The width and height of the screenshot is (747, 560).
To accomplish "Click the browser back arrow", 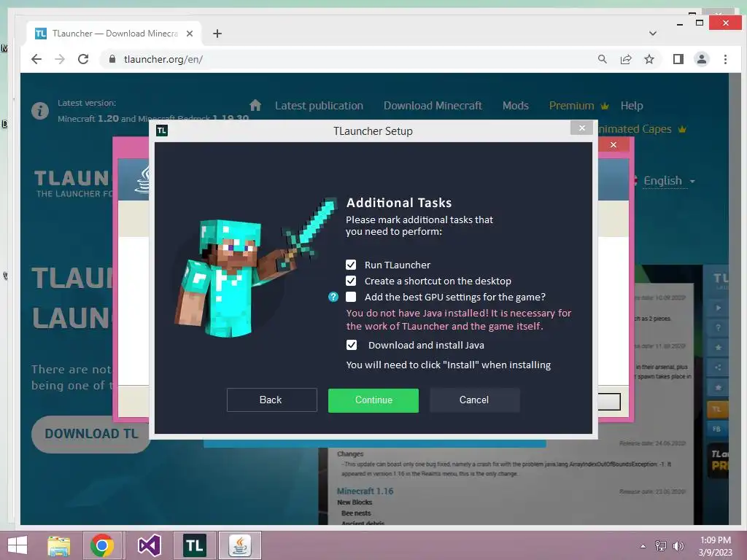I will (36, 59).
